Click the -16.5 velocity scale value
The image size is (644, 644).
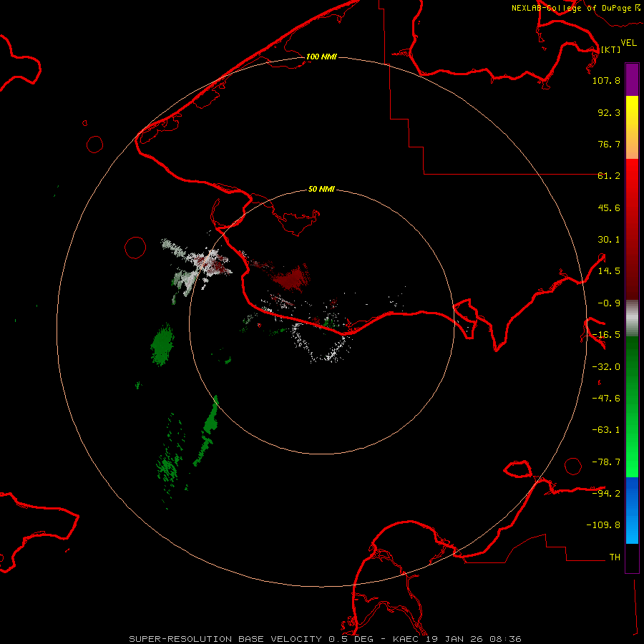coord(606,335)
